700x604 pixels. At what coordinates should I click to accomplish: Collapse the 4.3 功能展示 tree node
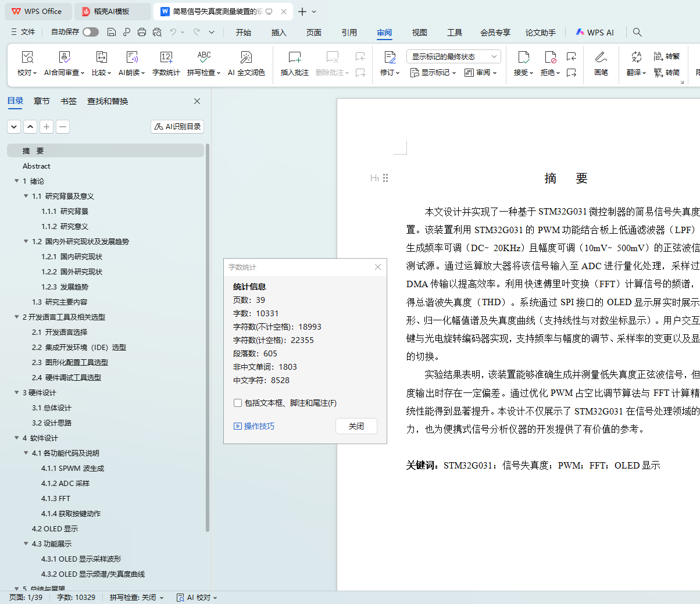tap(26, 544)
